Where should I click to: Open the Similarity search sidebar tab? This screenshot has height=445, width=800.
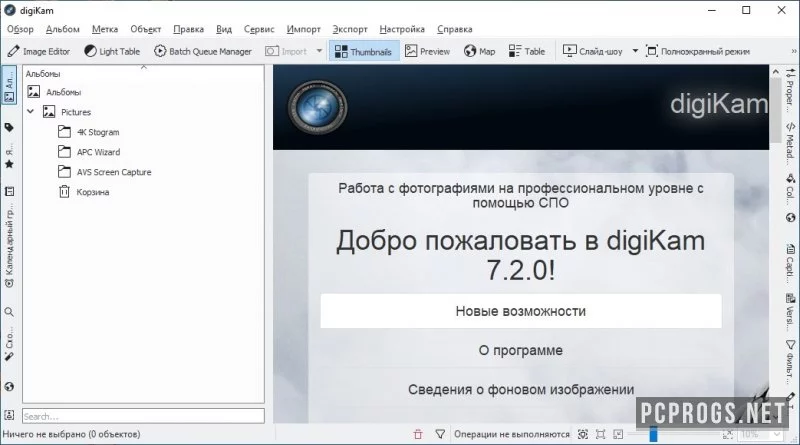coord(9,343)
